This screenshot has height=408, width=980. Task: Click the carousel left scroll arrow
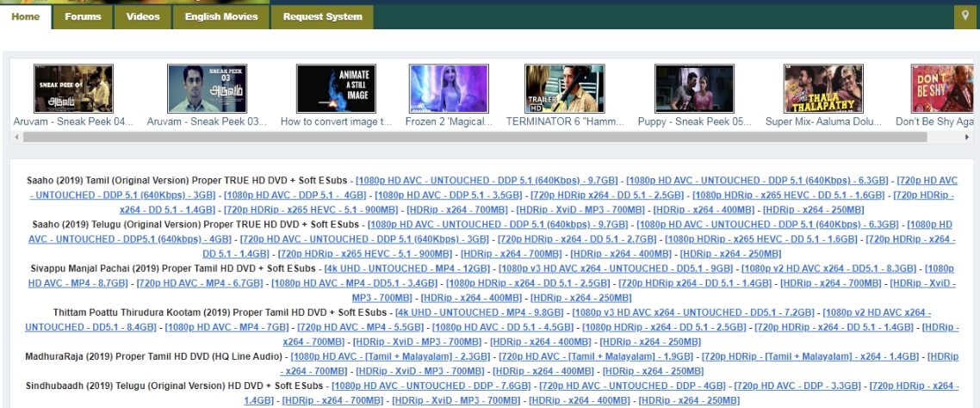(16, 137)
